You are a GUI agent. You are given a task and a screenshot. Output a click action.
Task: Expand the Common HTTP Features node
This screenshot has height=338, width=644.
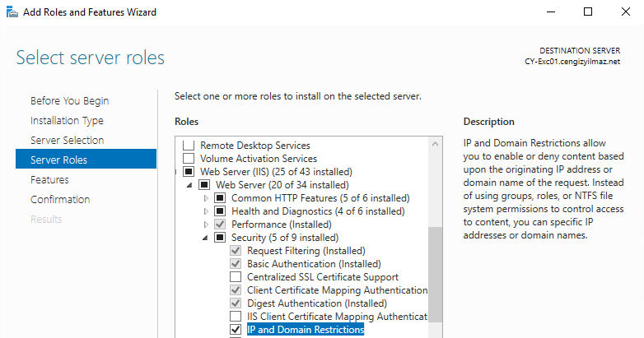pyautogui.click(x=207, y=198)
